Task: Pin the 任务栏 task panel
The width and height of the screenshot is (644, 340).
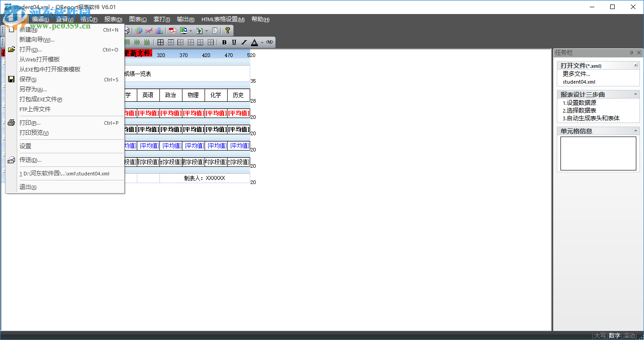Action: point(631,53)
